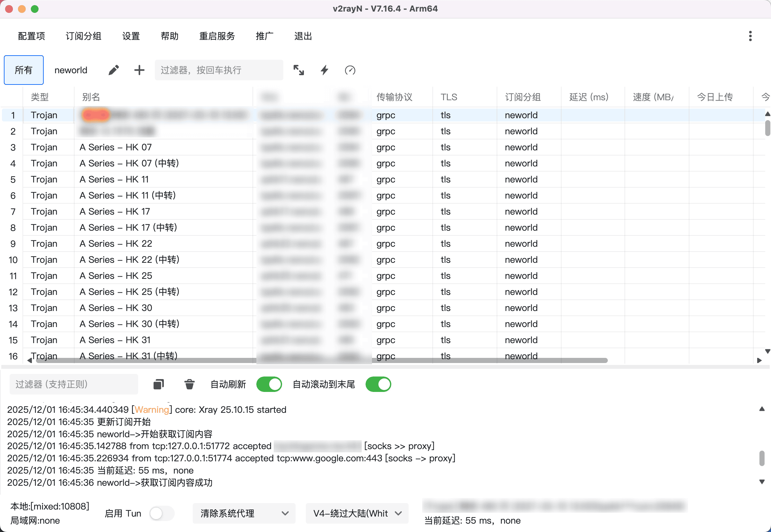The height and width of the screenshot is (532, 771).
Task: Clear log with the trash icon
Action: point(189,384)
